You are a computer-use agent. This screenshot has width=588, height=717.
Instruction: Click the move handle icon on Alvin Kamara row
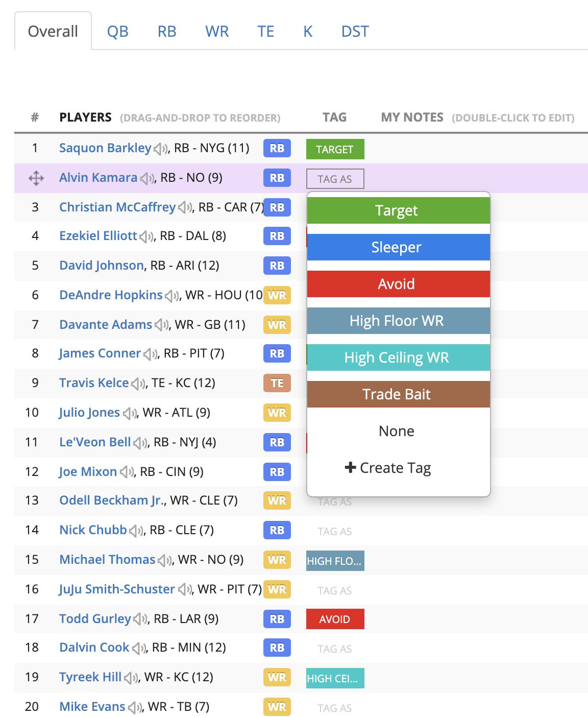36,178
